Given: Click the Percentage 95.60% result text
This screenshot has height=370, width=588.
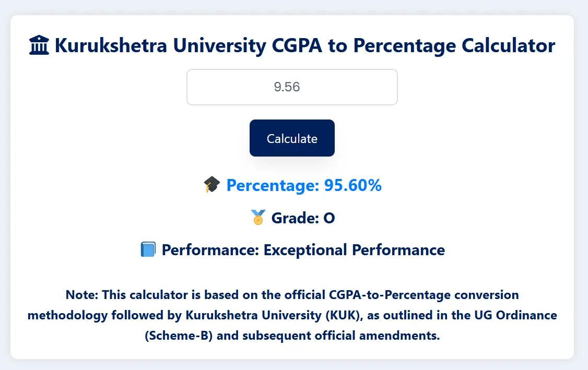Looking at the screenshot, I should pyautogui.click(x=303, y=185).
